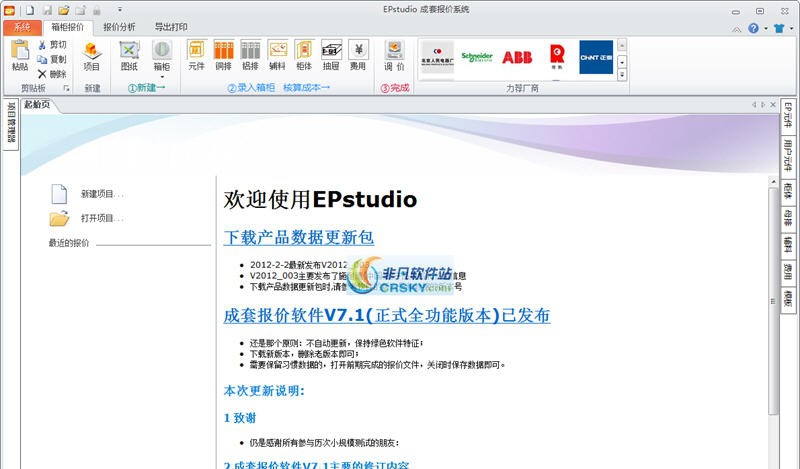800x469 pixels.
Task: Open the quick access toolbar customize arrow
Action: coord(119,10)
